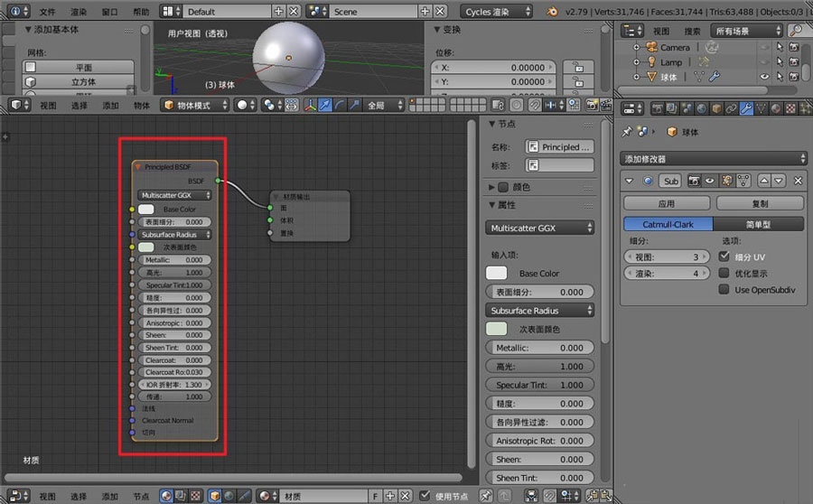Viewport: 813px width, 504px height.
Task: Click the OpenGL render animation clapper icon
Action: pos(605,106)
